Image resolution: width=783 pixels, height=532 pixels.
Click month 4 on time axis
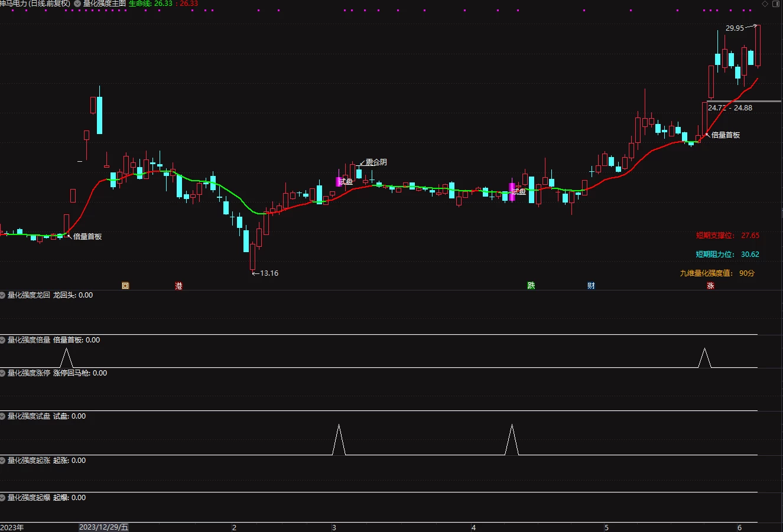click(473, 527)
